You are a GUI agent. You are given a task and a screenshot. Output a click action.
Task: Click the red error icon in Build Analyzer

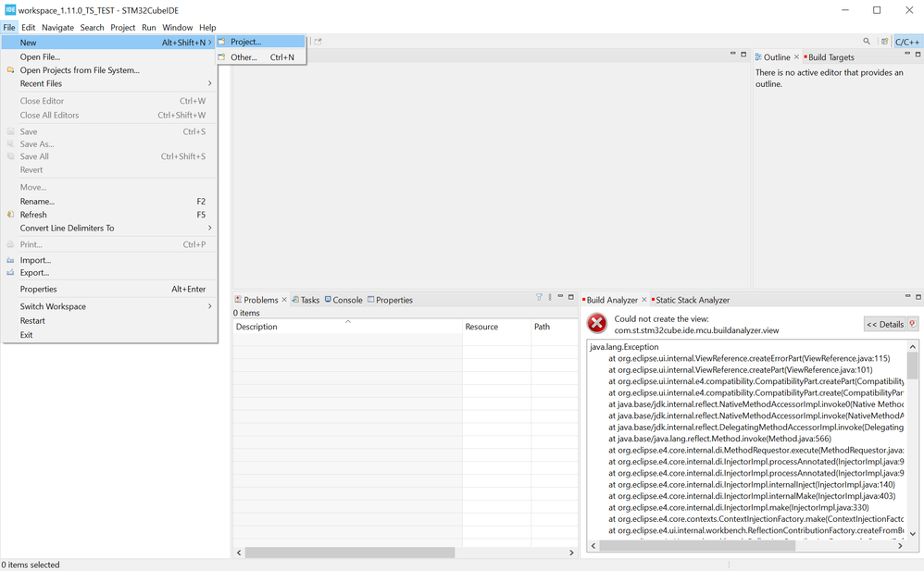click(597, 323)
